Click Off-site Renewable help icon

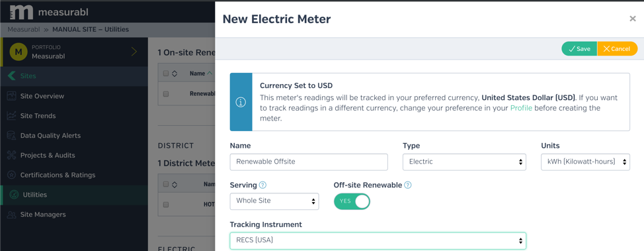pos(408,185)
